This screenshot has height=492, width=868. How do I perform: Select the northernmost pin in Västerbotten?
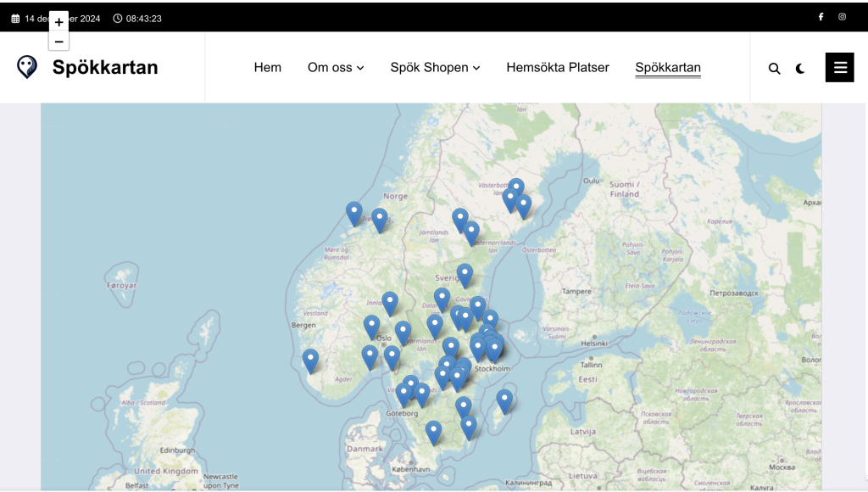point(516,189)
